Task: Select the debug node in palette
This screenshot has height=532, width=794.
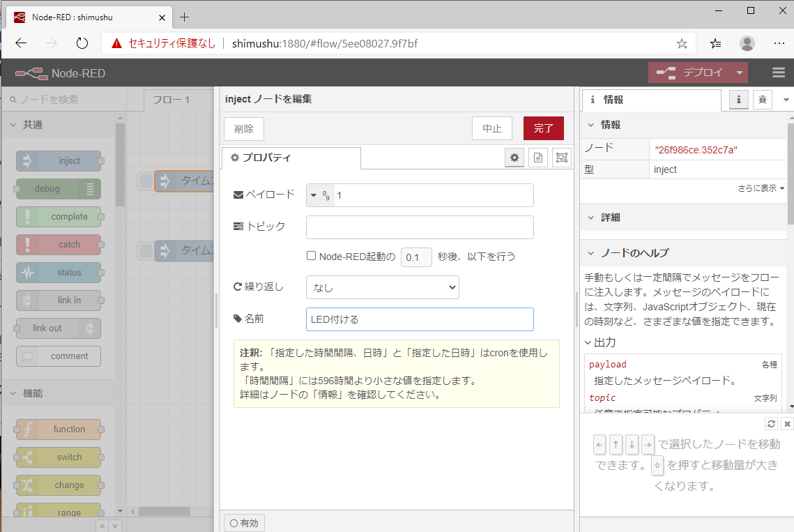Action: (59, 188)
